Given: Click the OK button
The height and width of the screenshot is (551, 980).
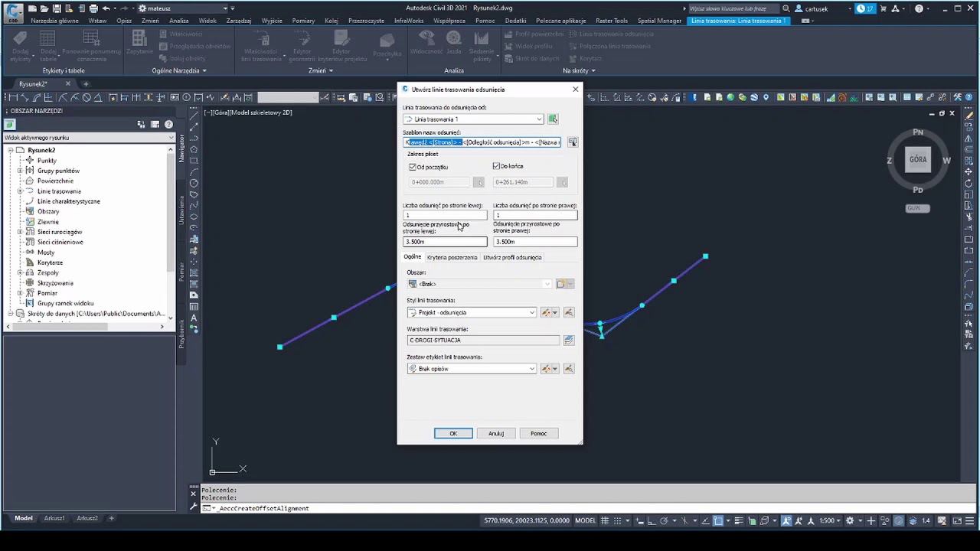Looking at the screenshot, I should 453,433.
